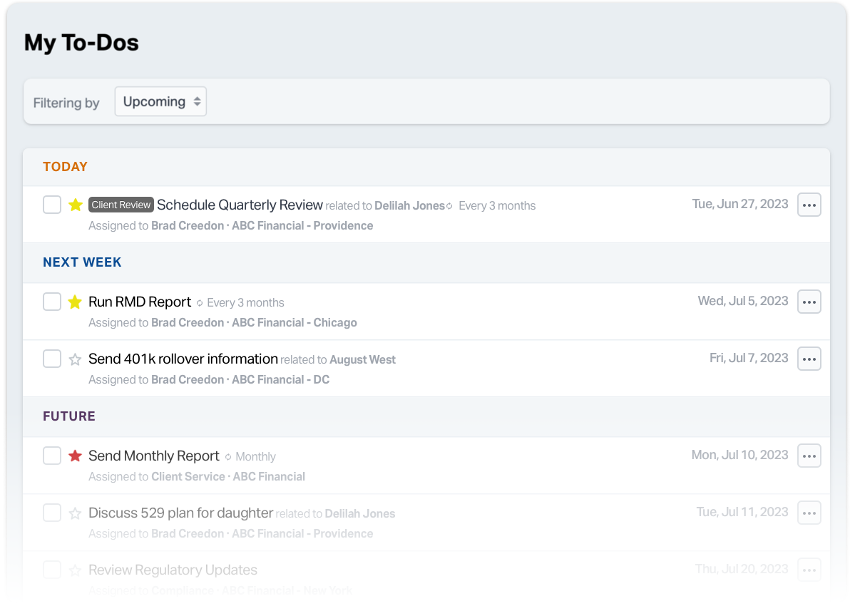Click ABC Financial - Chicago workspace link

click(295, 322)
